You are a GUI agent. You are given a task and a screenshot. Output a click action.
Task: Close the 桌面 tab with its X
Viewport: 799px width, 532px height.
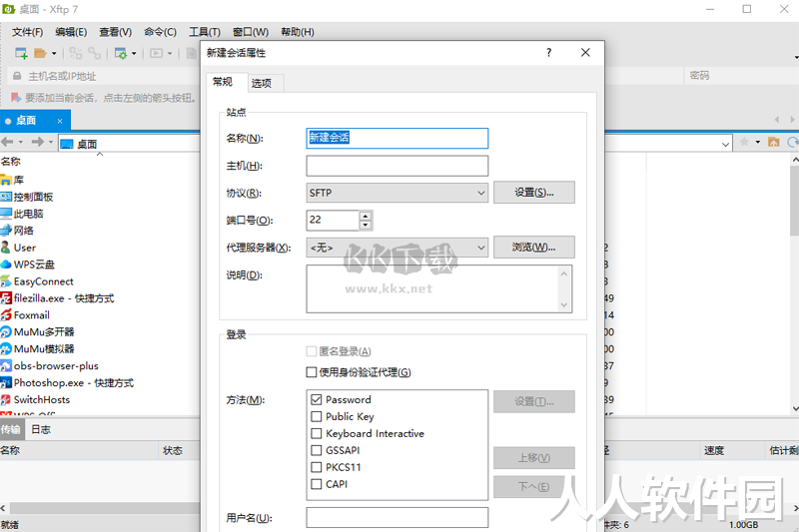point(60,121)
